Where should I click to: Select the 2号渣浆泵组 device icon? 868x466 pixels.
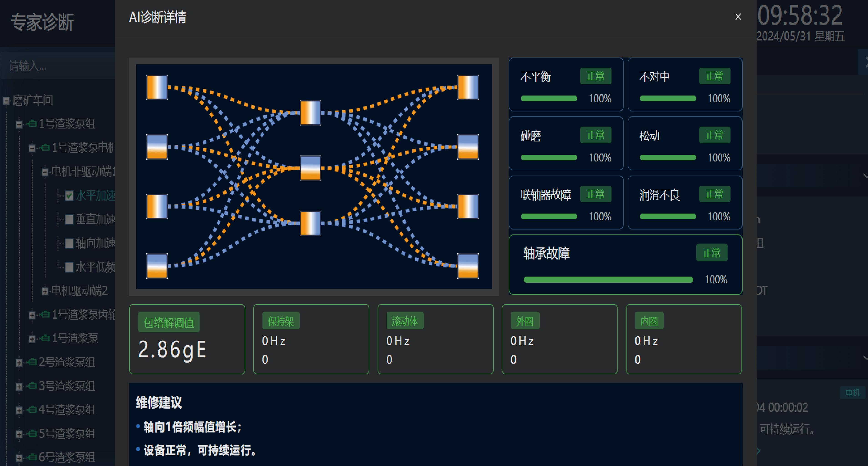click(x=32, y=362)
